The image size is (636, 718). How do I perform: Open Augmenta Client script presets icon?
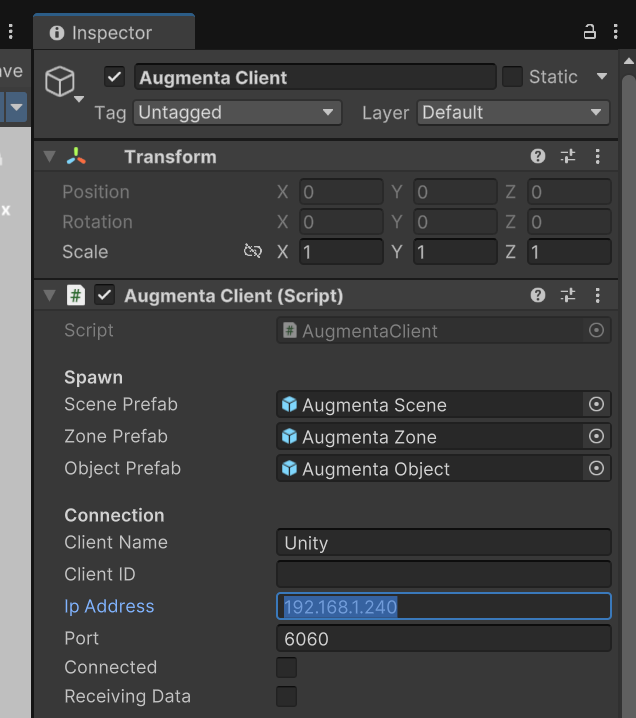(568, 296)
